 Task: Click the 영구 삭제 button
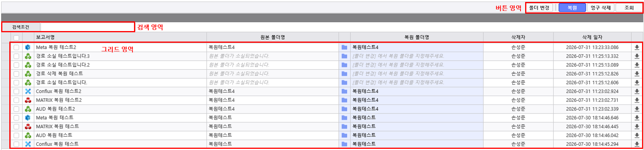pyautogui.click(x=601, y=8)
